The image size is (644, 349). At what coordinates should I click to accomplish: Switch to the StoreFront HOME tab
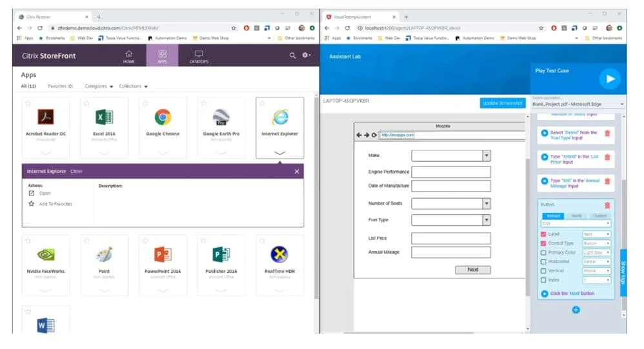(x=128, y=56)
